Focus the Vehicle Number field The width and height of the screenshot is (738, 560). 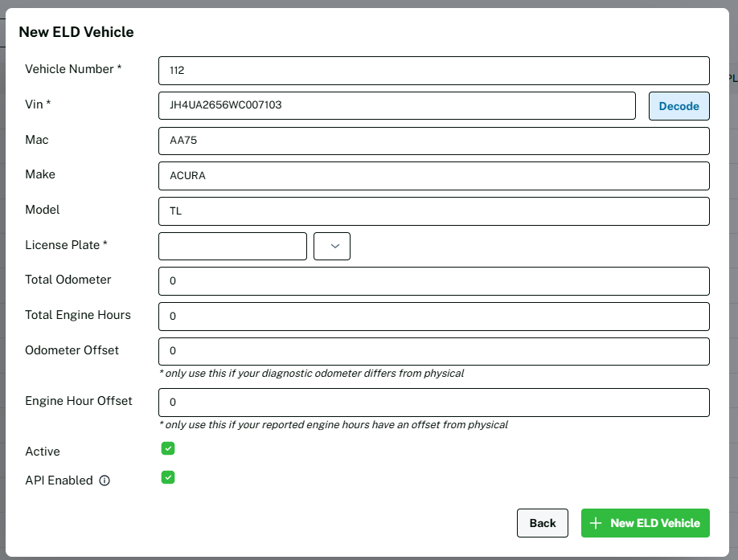(434, 71)
